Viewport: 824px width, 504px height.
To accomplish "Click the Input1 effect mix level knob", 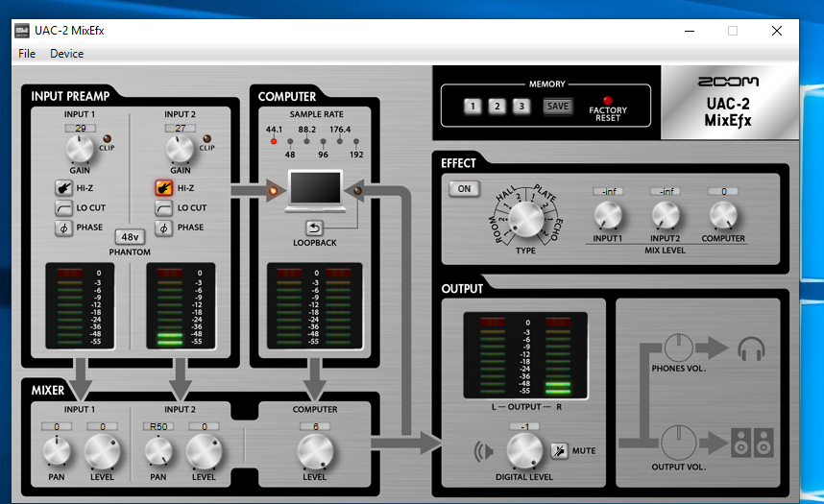I will tap(608, 215).
